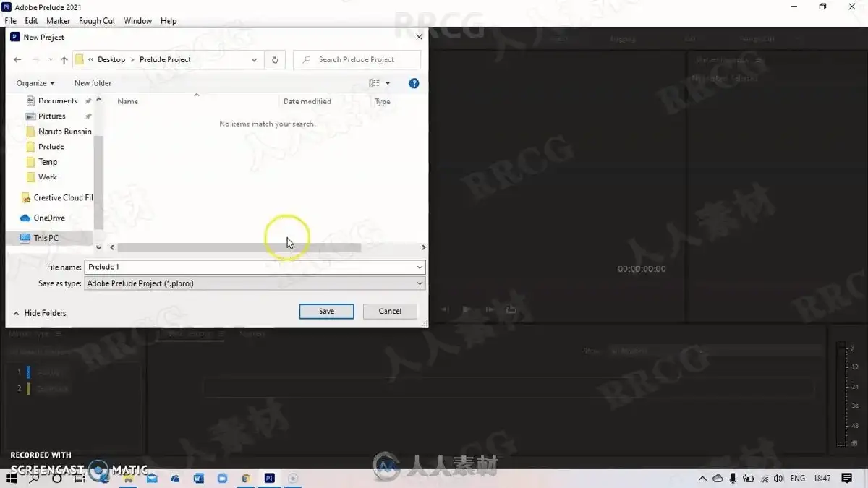Expand the File name dropdown arrow
Viewport: 868px width, 488px height.
(x=420, y=267)
